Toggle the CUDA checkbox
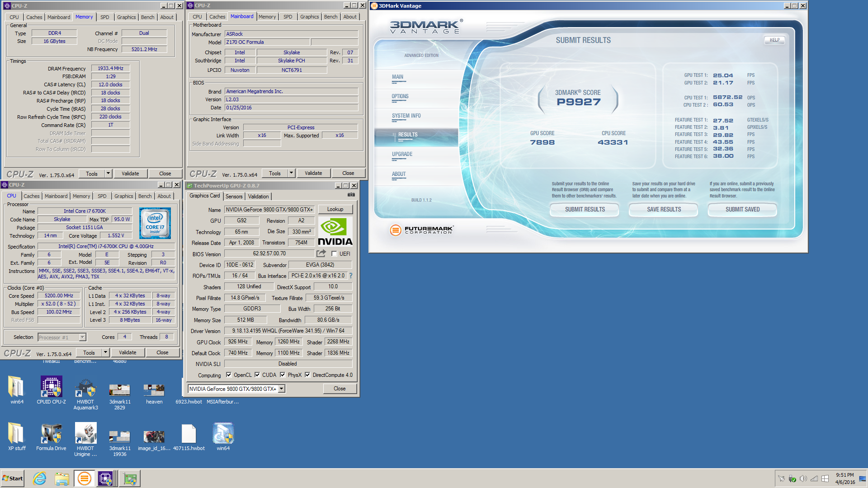This screenshot has height=488, width=868. (x=257, y=375)
